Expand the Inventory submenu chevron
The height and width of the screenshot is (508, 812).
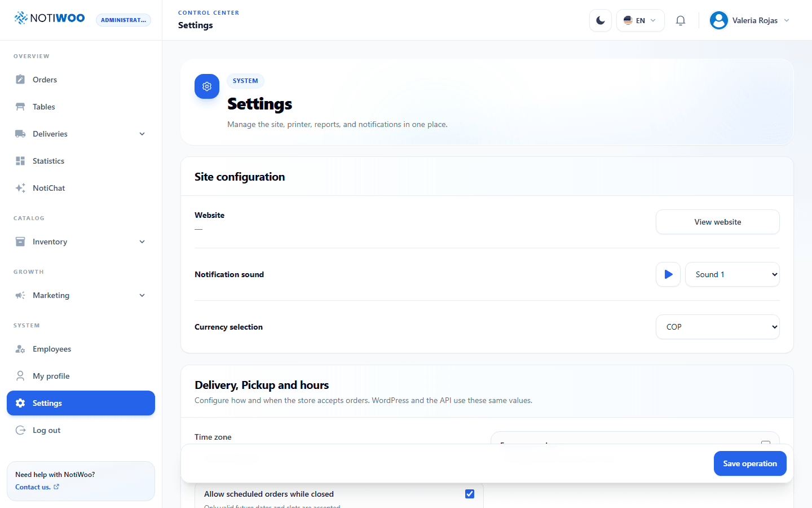142,242
